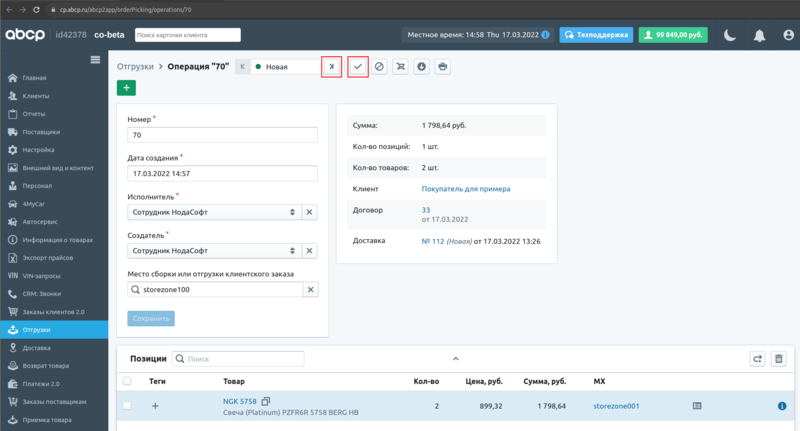Screen dimensions: 800x431
Task: Open the Исполнитель dropdown
Action: click(214, 212)
